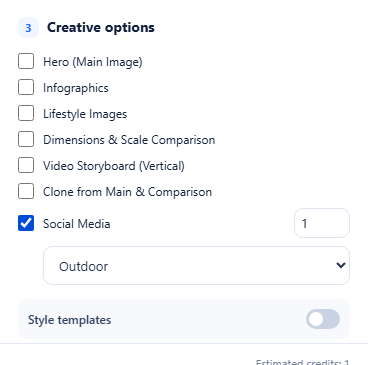The image size is (368, 365).
Task: Uncheck the Social Media checkbox
Action: coord(26,223)
